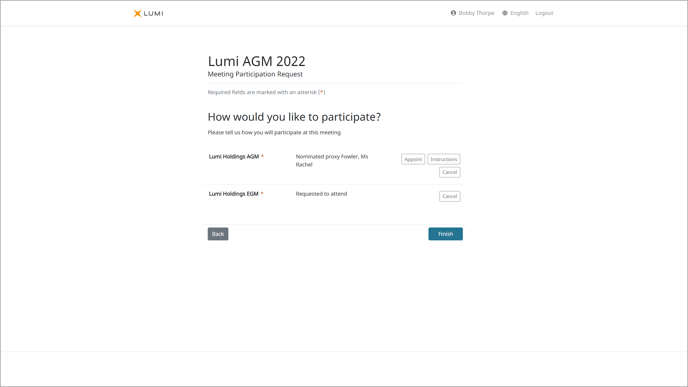This screenshot has height=387, width=688.
Task: Go back with the Back button
Action: click(x=218, y=234)
